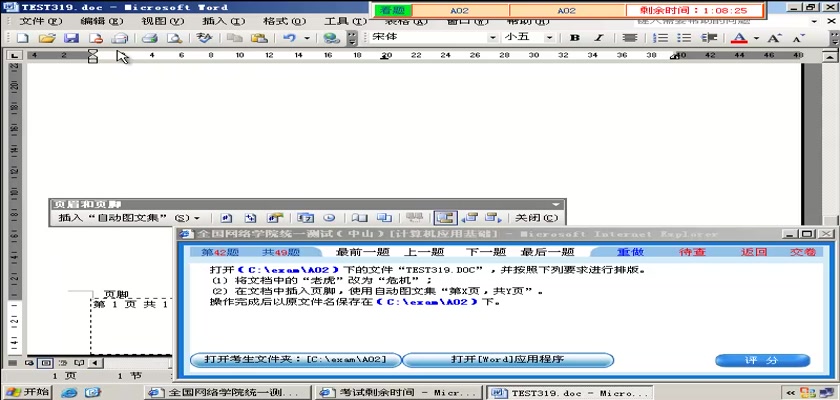Viewport: 840px width, 400px height.
Task: Open the 编辑(E) menu
Action: pos(102,21)
